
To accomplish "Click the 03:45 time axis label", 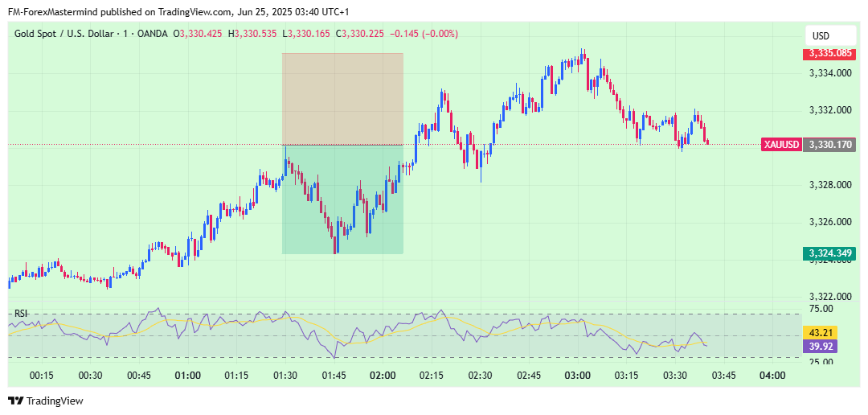I will [723, 376].
